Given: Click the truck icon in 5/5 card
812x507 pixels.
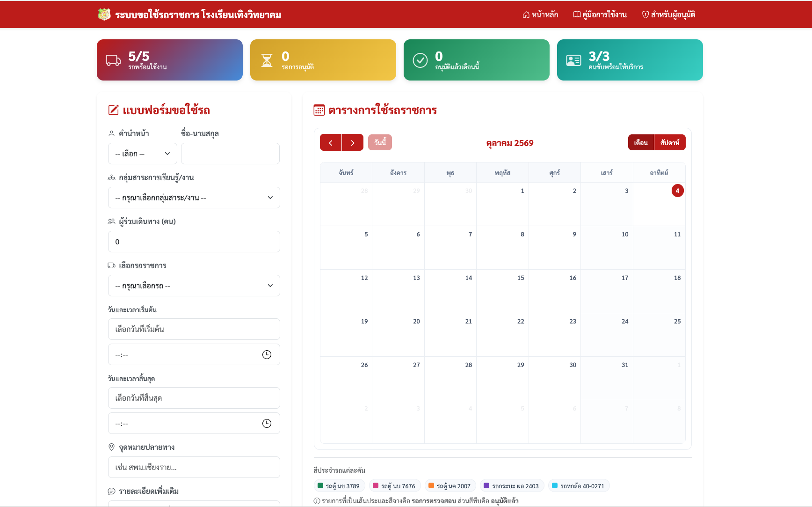Looking at the screenshot, I should [113, 60].
